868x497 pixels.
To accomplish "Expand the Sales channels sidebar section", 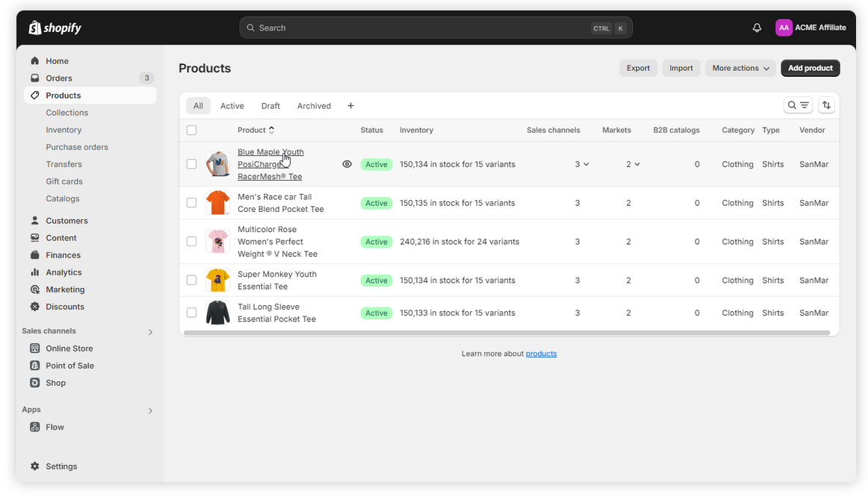I will 150,332.
